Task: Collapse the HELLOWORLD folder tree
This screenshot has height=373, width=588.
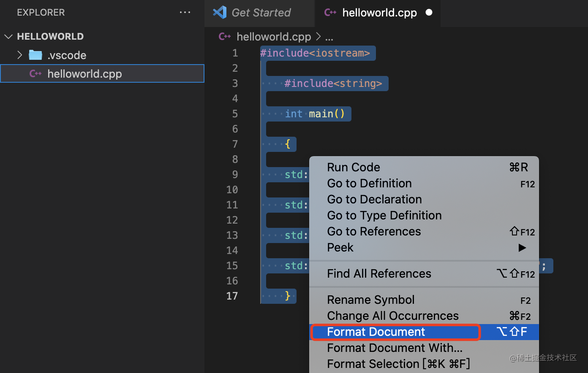Action: point(8,36)
